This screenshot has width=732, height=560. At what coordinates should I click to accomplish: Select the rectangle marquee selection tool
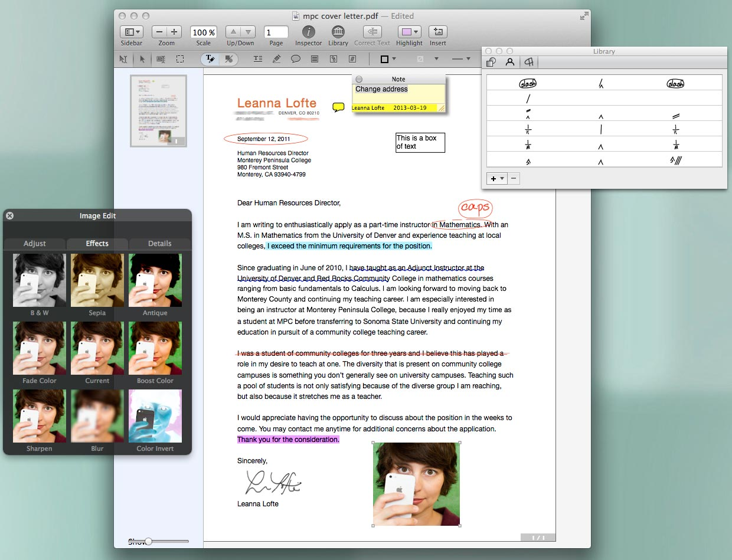click(180, 59)
